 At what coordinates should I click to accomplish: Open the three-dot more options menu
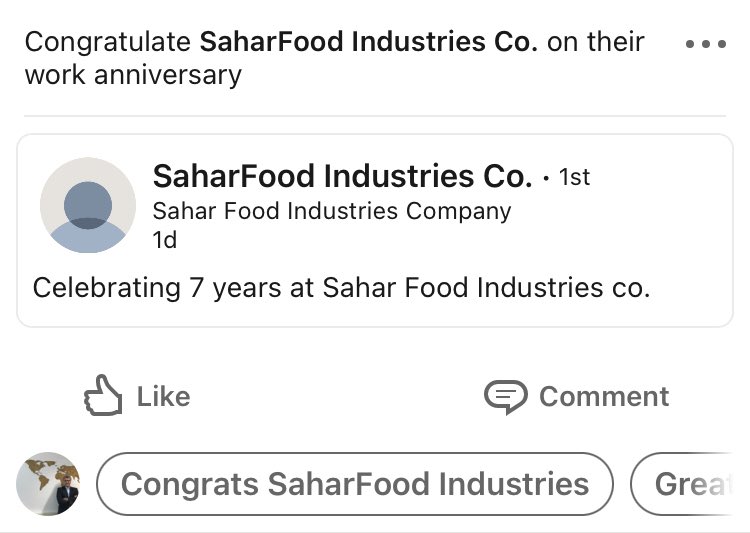[706, 44]
